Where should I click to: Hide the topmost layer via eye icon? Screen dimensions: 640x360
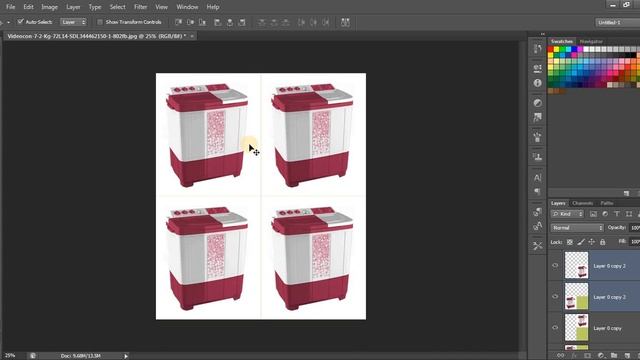(x=555, y=266)
